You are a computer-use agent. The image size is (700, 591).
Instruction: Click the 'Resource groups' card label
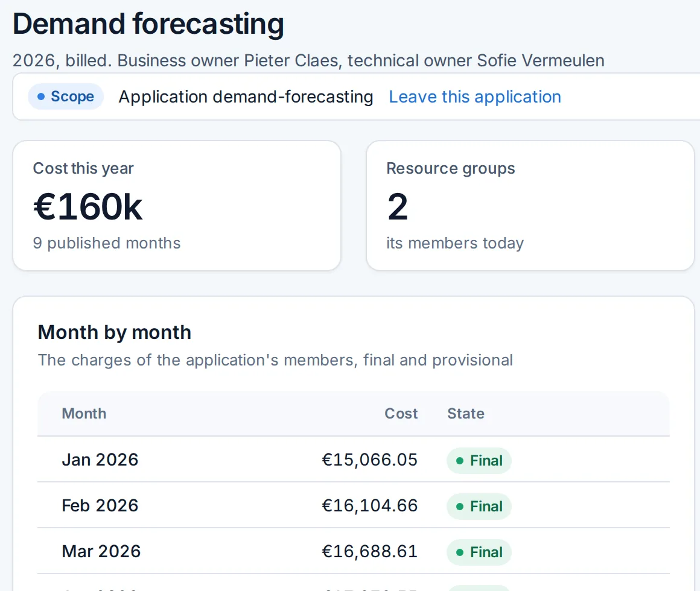[450, 168]
